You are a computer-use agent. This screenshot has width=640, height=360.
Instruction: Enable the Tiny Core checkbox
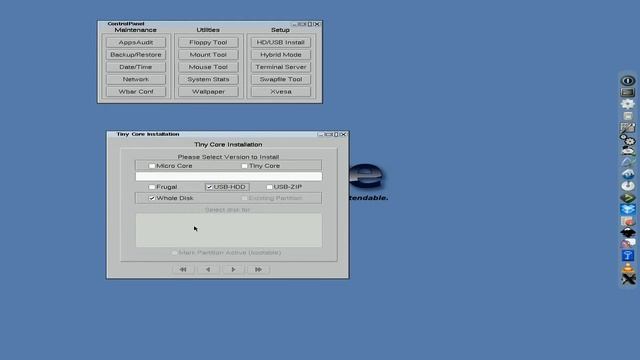click(x=244, y=166)
